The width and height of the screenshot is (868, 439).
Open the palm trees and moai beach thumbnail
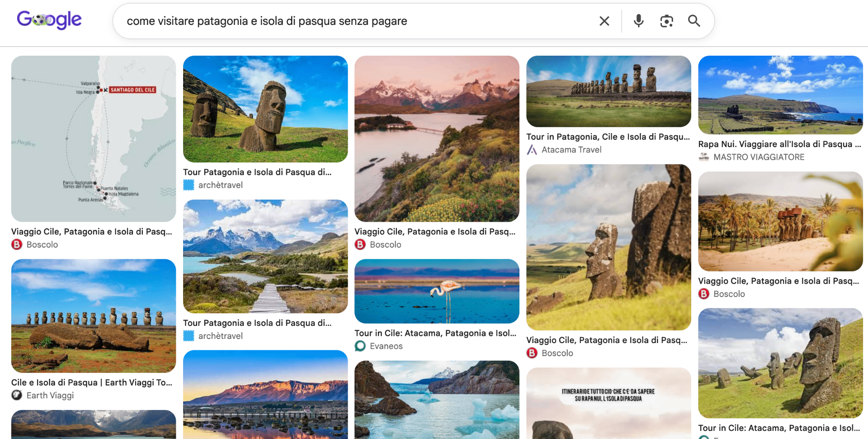coord(780,221)
